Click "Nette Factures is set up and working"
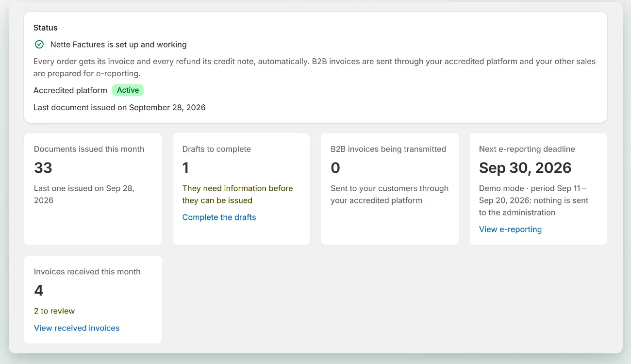The image size is (631, 364). [118, 45]
